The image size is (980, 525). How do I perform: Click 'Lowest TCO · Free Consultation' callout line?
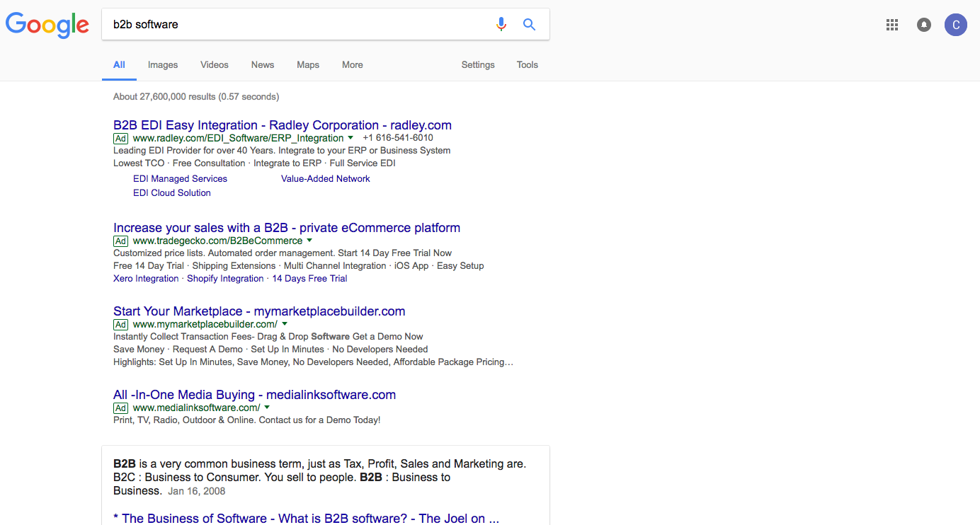(x=254, y=163)
